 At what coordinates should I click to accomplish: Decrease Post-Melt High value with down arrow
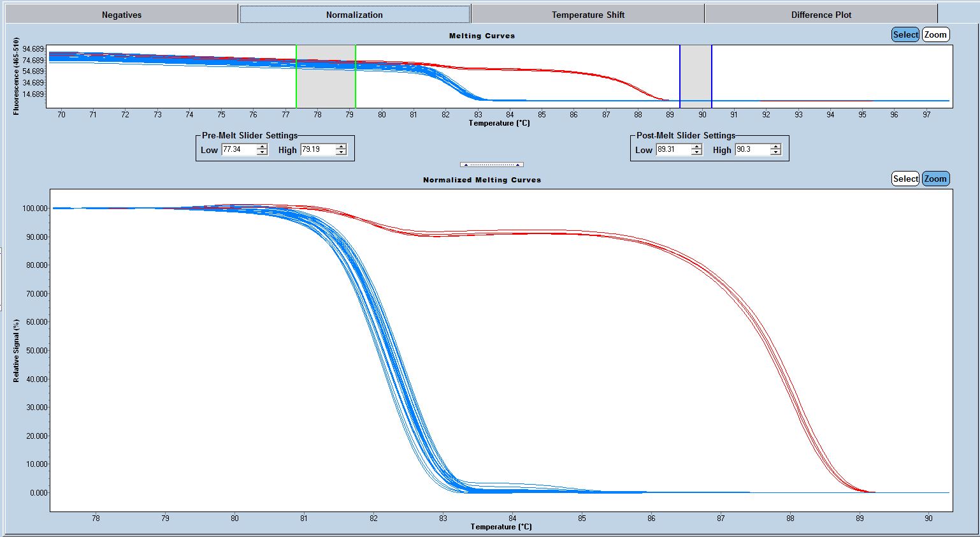click(x=775, y=152)
